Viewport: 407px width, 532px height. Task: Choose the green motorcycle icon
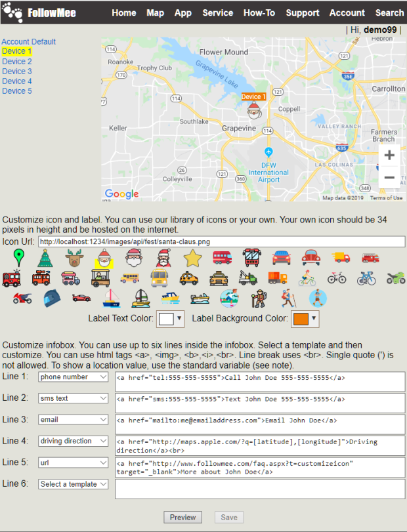(x=396, y=278)
